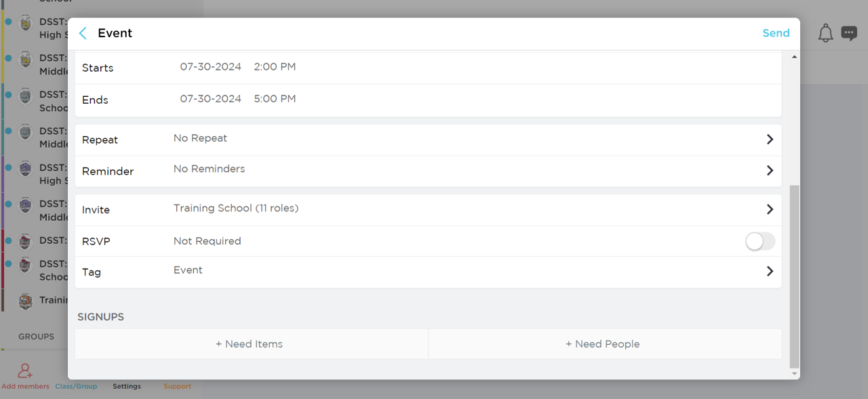Image resolution: width=868 pixels, height=399 pixels.
Task: Toggle the RSVP switch on
Action: point(759,241)
